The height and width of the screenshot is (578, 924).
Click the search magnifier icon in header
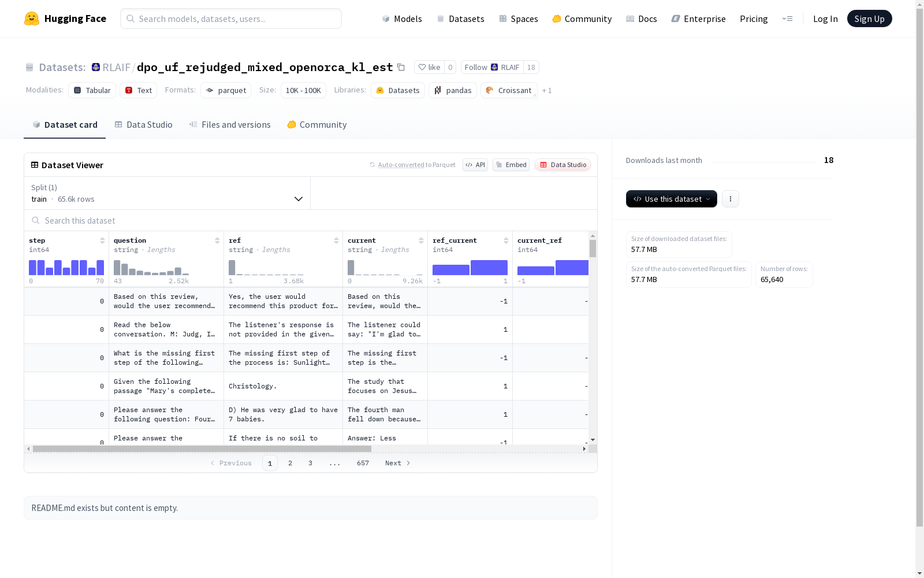point(131,18)
